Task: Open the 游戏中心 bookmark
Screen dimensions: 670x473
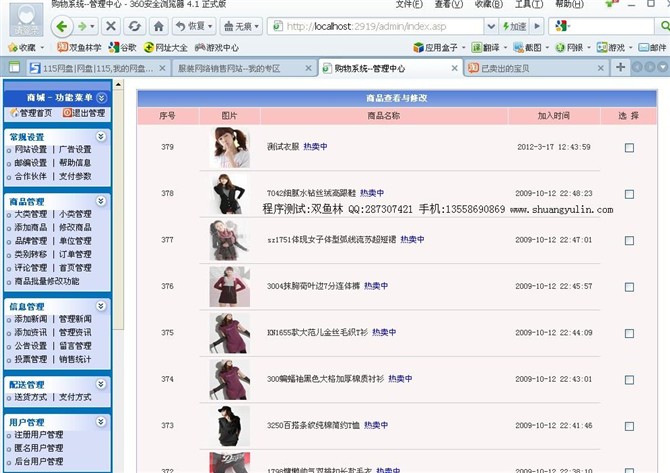Action: tap(217, 47)
